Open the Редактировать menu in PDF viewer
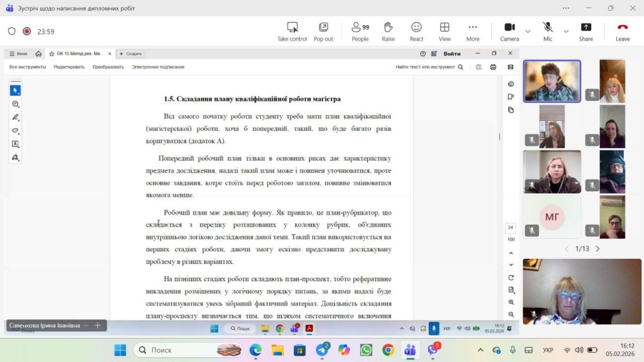Image resolution: width=644 pixels, height=362 pixels. click(x=69, y=67)
